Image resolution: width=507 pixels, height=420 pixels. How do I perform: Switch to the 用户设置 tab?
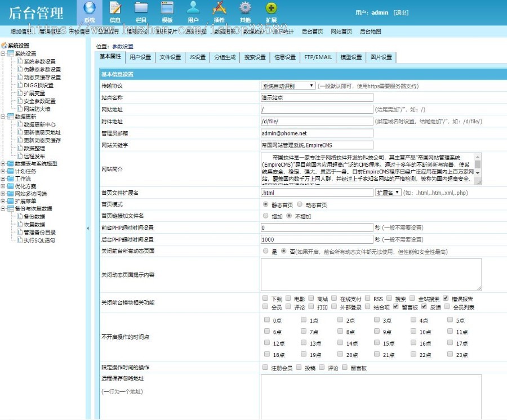(x=140, y=57)
